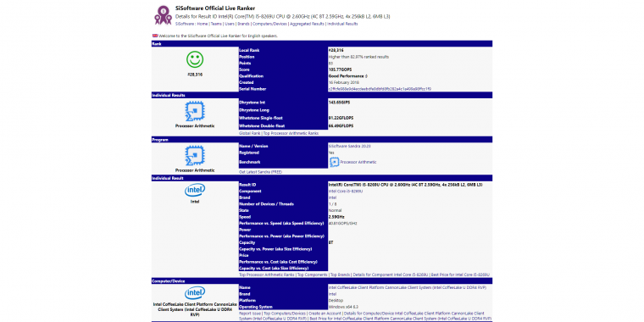Open the Desktop platform link
644x322 pixels.
click(336, 300)
